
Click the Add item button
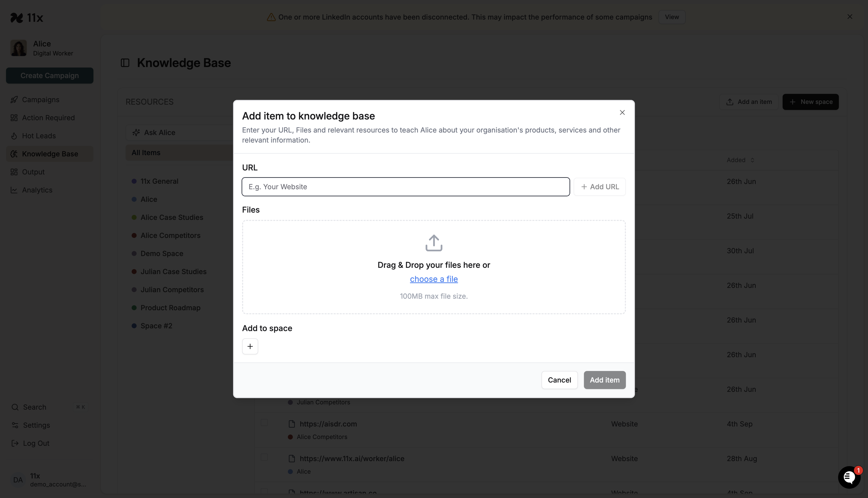(x=605, y=380)
